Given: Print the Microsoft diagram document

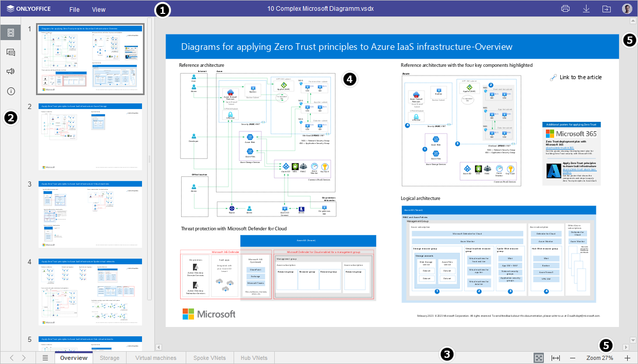Looking at the screenshot, I should point(565,9).
